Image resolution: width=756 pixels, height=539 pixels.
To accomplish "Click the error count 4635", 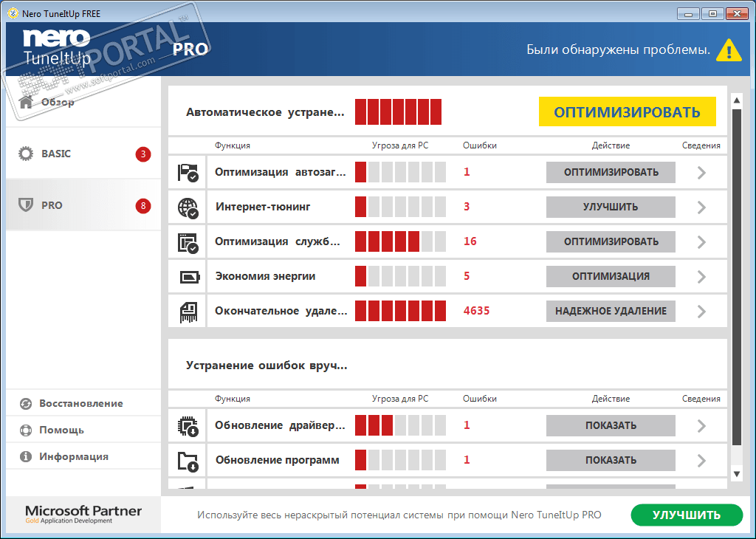I will (476, 311).
